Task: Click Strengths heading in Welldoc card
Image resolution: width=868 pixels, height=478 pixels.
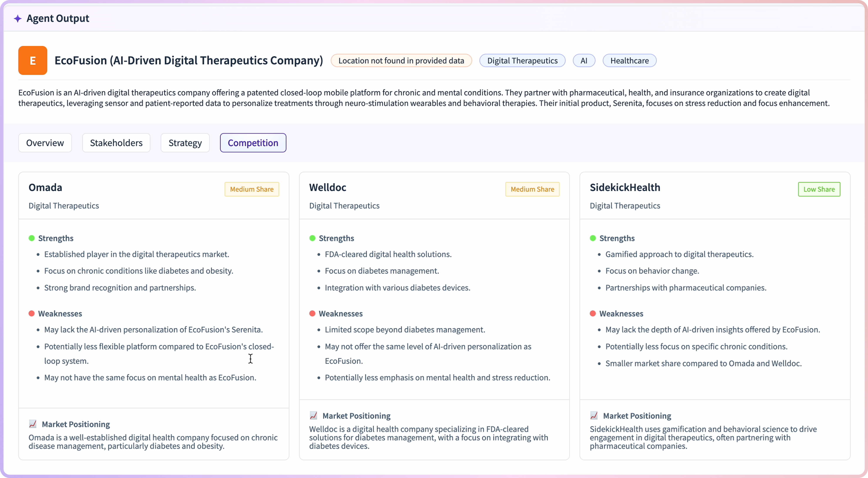Action: 336,238
